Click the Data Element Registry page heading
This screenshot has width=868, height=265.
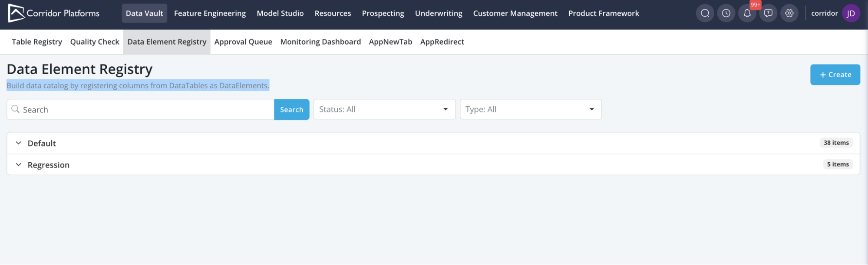[x=80, y=69]
